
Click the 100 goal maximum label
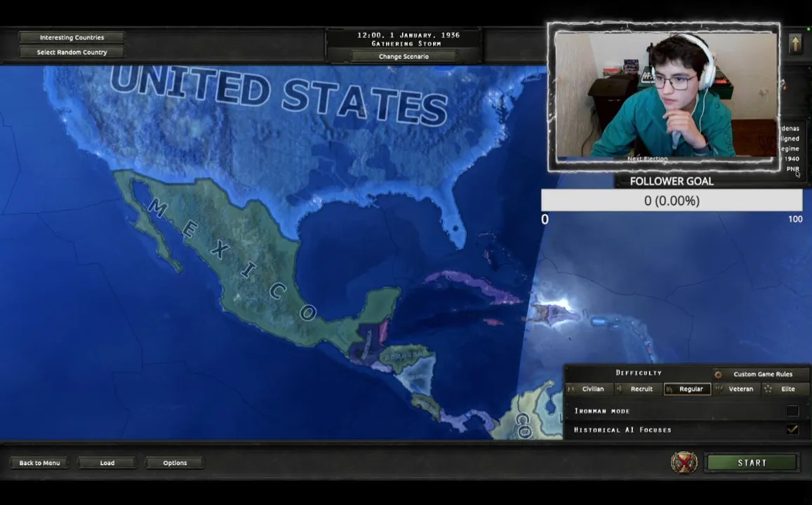[795, 220]
